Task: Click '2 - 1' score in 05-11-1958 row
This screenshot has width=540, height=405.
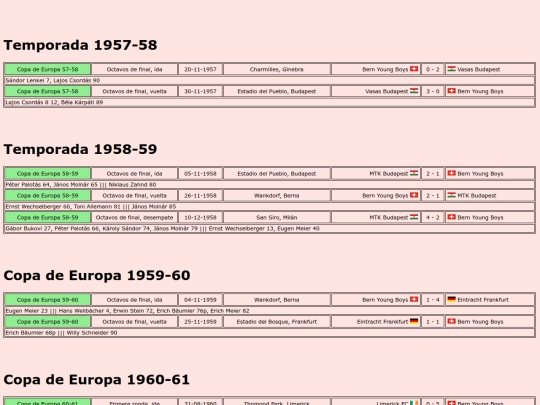Action: (x=433, y=174)
